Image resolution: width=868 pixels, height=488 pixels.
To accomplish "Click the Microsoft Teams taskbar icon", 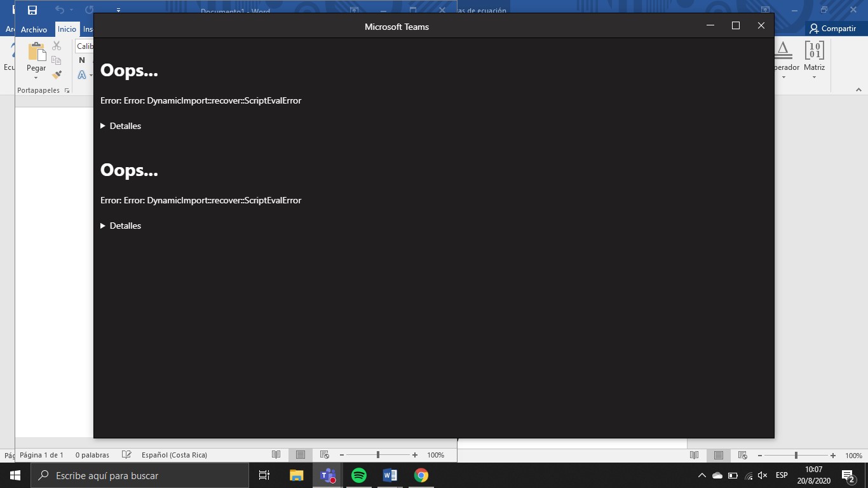I will coord(328,475).
